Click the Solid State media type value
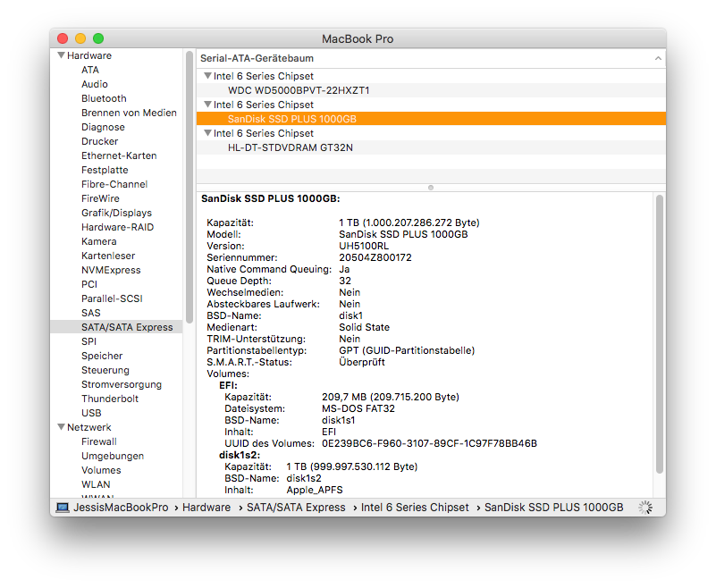Viewport: 716px width, 588px height. pyautogui.click(x=364, y=327)
